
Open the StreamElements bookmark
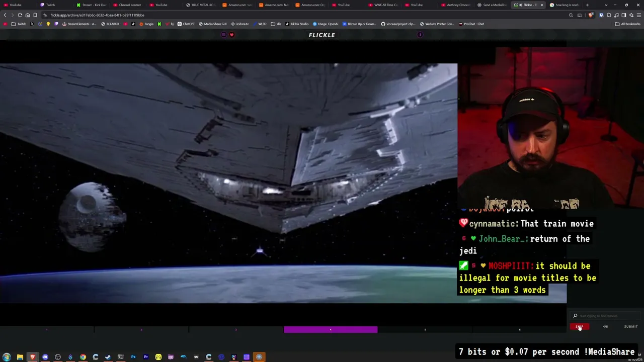coord(79,24)
